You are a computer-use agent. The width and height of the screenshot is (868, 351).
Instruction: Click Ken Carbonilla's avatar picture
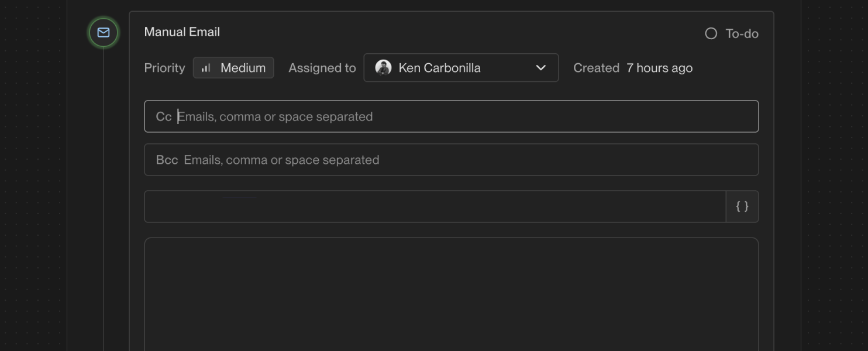tap(383, 68)
